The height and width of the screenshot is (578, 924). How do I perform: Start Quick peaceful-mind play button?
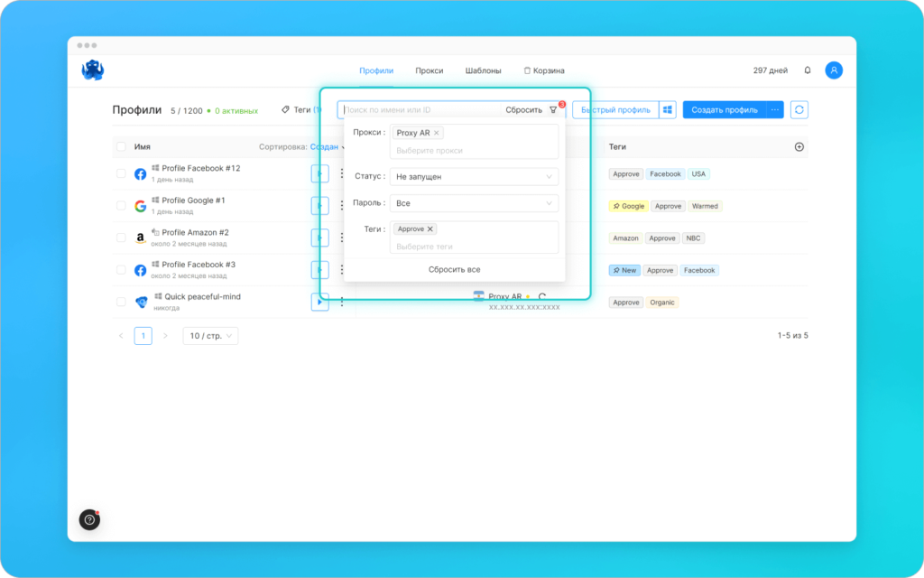tap(320, 302)
